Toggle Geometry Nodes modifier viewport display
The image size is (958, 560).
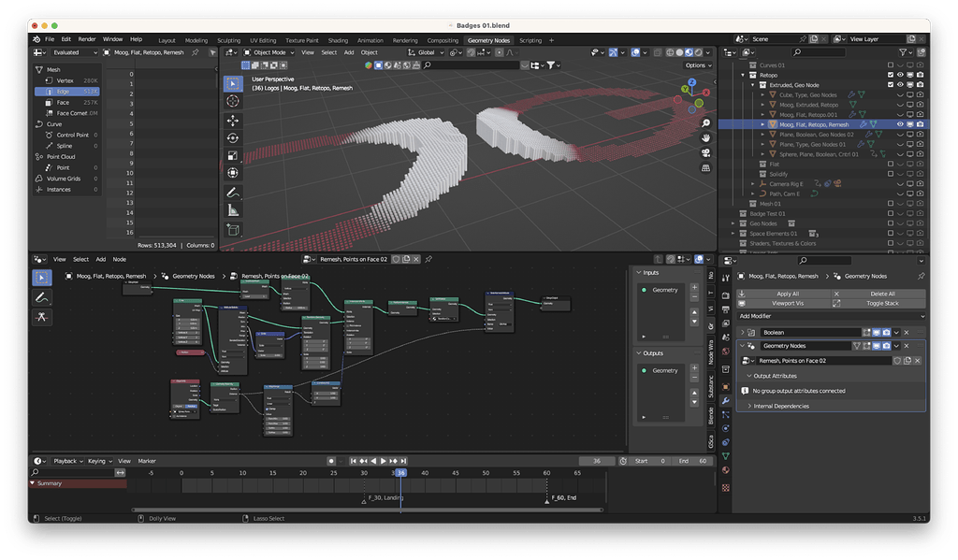click(x=877, y=346)
